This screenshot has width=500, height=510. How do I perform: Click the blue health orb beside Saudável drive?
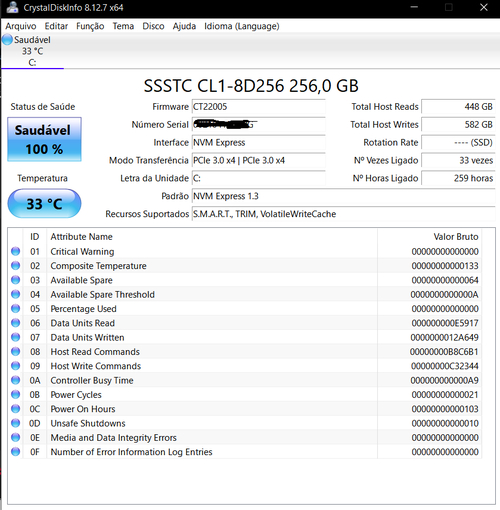tap(7, 40)
